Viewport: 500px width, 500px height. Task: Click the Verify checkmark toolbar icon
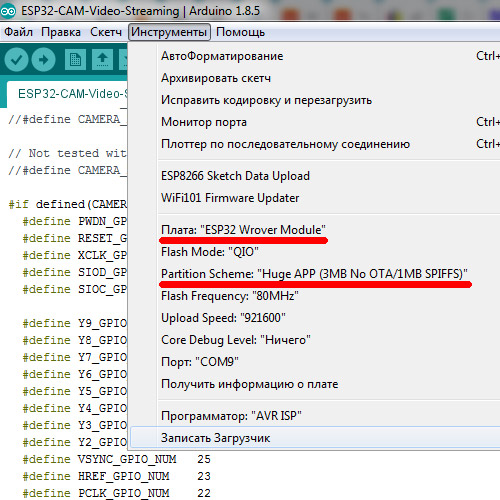(16, 60)
